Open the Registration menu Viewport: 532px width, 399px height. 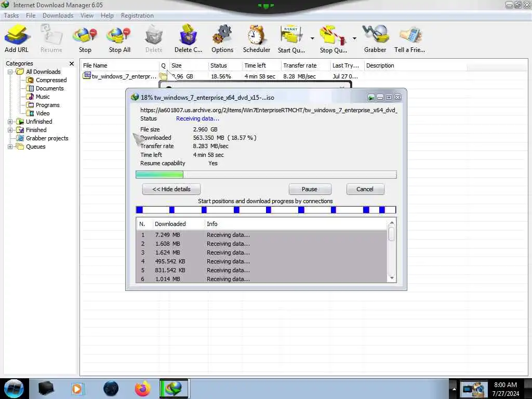pos(137,16)
